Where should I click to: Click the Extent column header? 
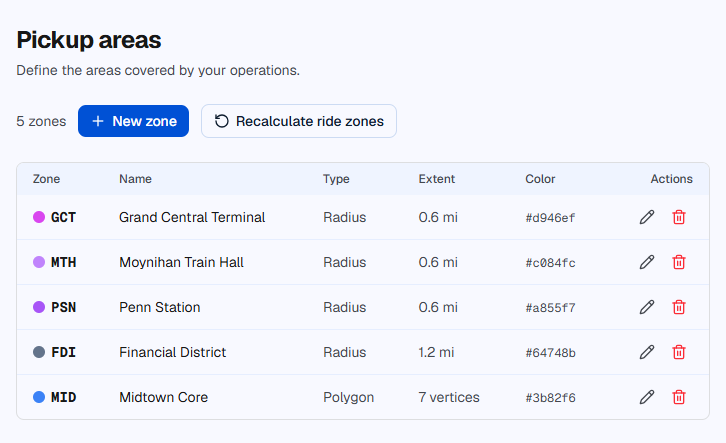pos(437,179)
